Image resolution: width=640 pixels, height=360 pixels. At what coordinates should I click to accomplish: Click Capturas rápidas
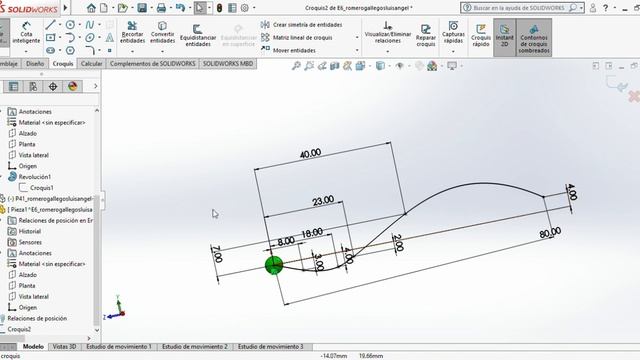coord(453,33)
